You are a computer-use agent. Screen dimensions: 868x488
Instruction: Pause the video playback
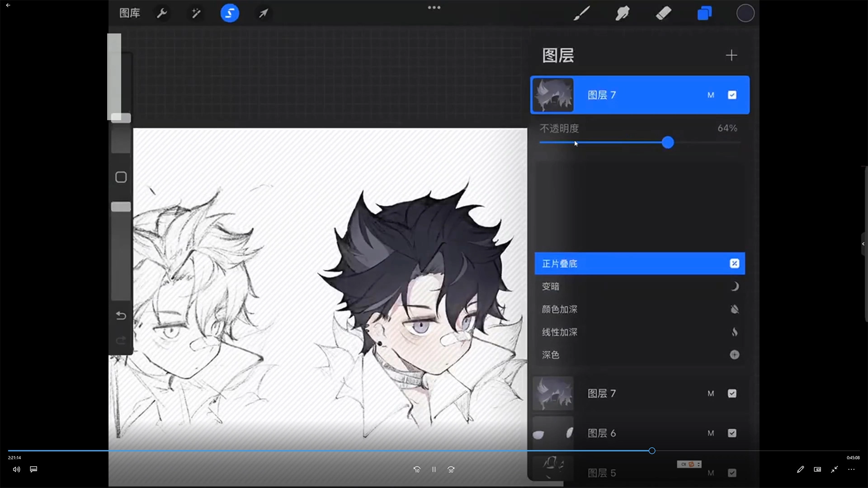(434, 469)
